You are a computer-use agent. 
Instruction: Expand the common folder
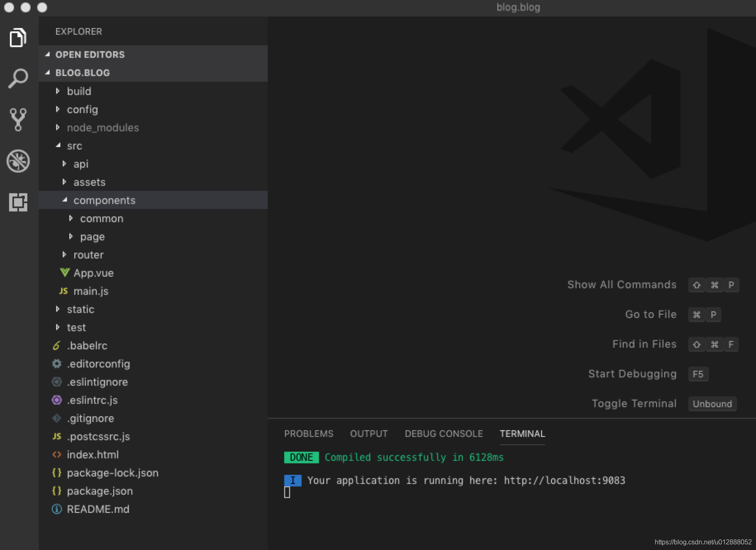point(153,218)
